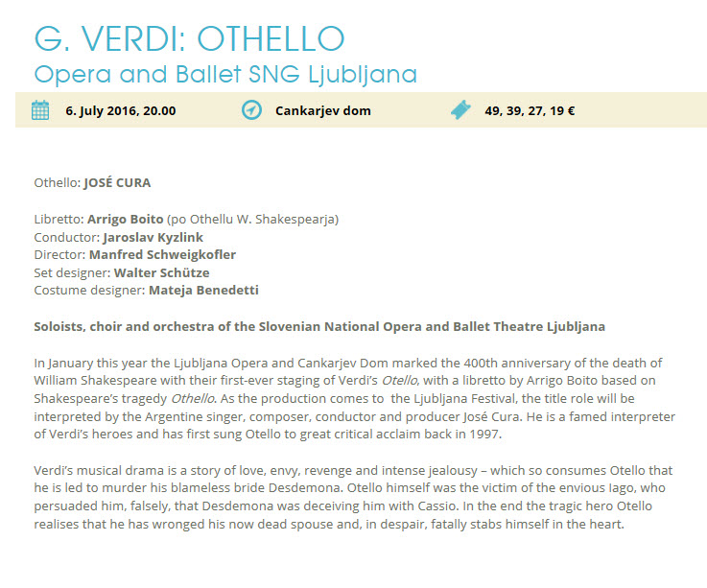Click the librettist name Arrigo Boito
The image size is (707, 588).
pyautogui.click(x=126, y=219)
